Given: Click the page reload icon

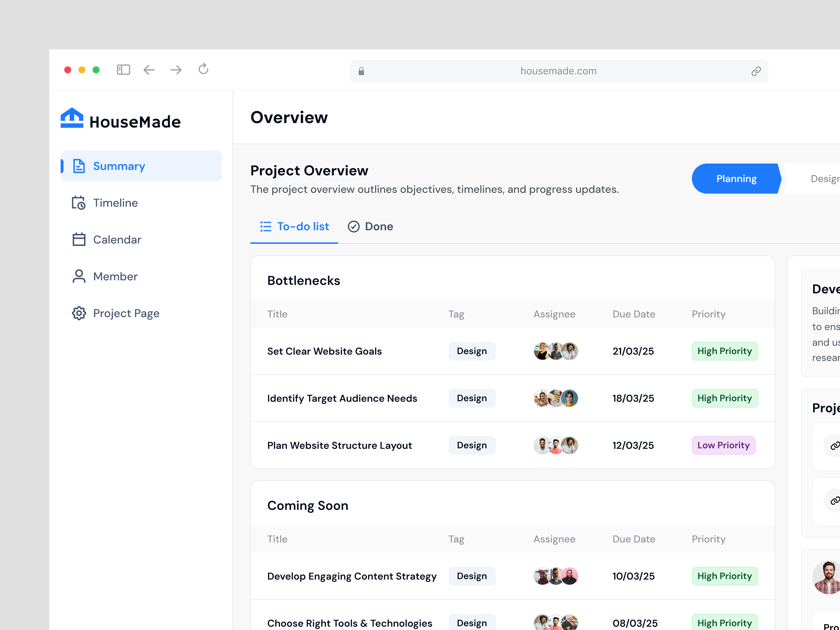Looking at the screenshot, I should pos(203,69).
